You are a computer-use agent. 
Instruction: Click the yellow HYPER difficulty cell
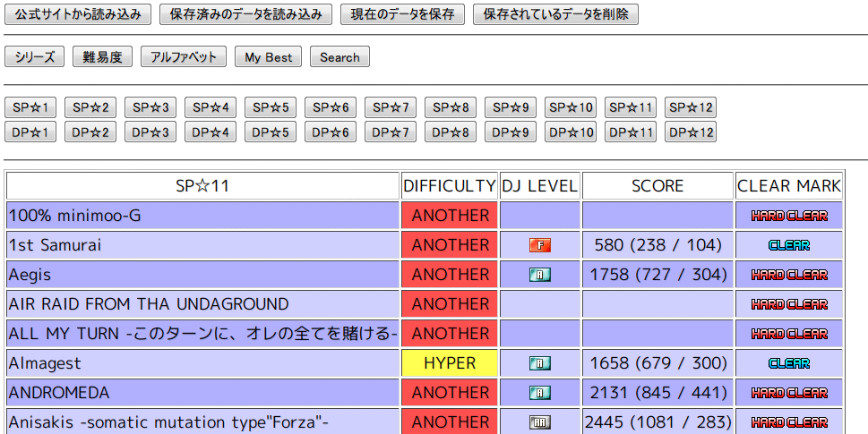[450, 363]
